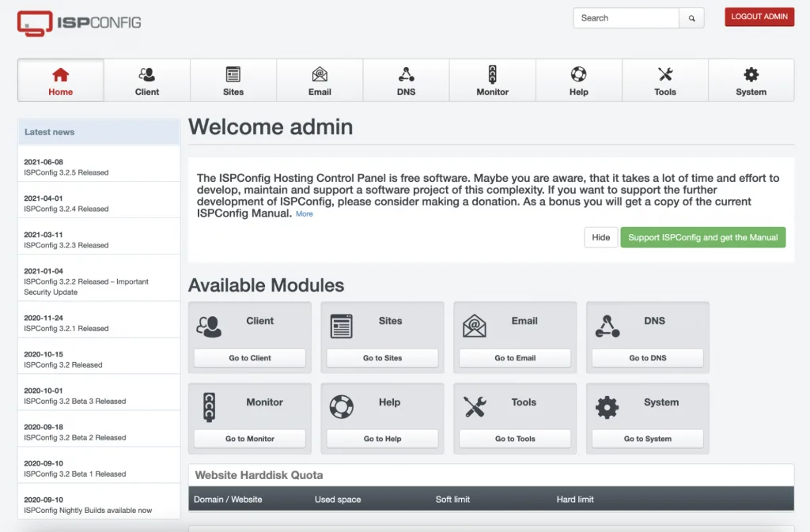Hide the donation notice
The width and height of the screenshot is (810, 532).
pos(601,237)
